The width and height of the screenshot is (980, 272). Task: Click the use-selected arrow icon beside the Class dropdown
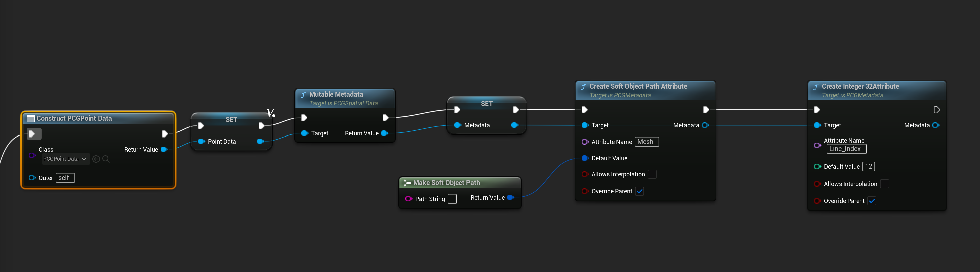pyautogui.click(x=96, y=159)
